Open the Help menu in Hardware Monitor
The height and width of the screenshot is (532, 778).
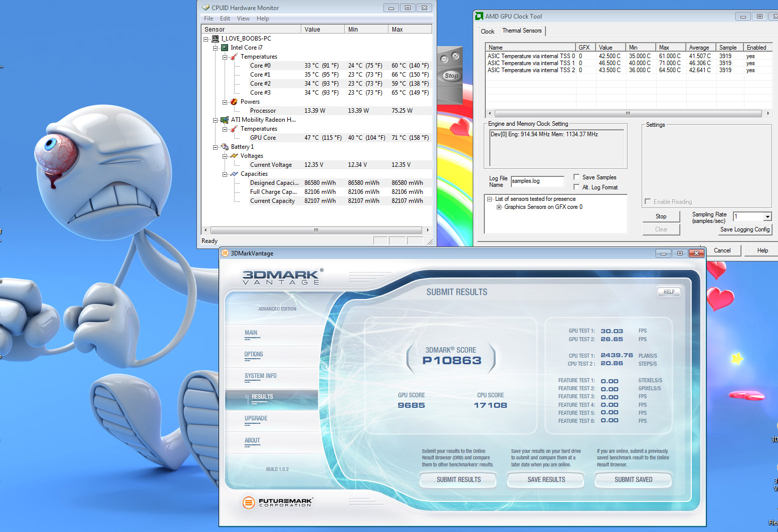click(263, 19)
